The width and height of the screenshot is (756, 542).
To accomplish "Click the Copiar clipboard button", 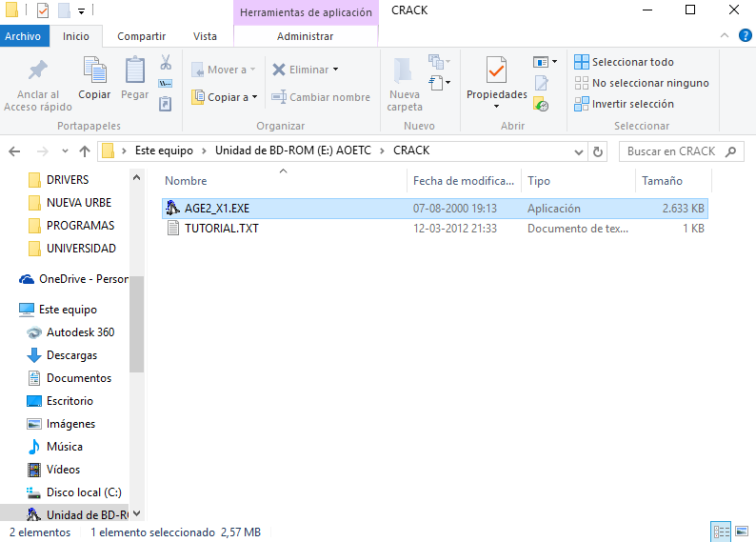I will 94,78.
